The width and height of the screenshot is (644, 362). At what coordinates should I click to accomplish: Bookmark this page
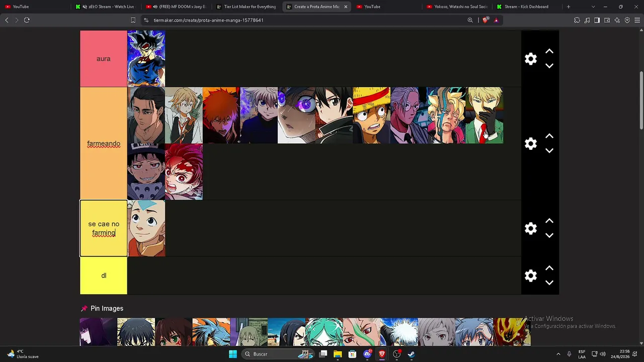point(133,20)
